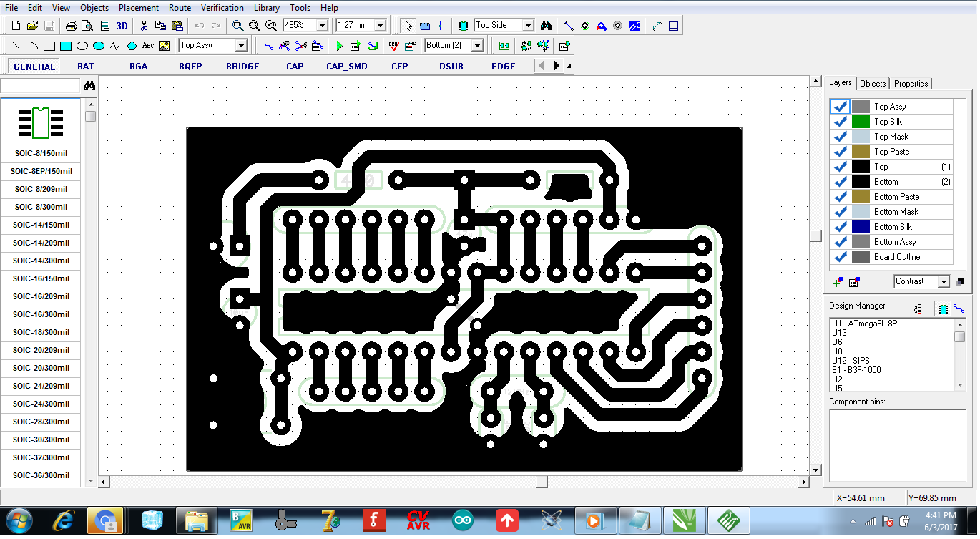Start routing with the green play icon

click(339, 45)
